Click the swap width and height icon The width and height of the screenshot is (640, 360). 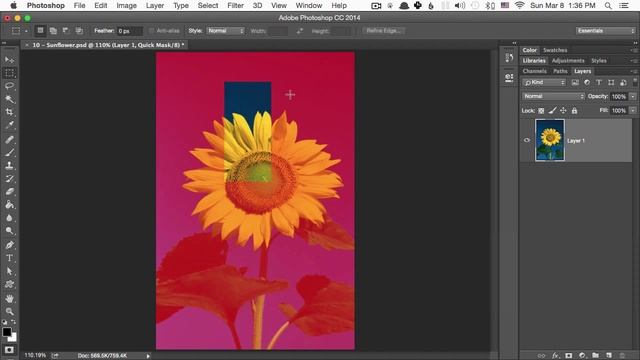[300, 31]
